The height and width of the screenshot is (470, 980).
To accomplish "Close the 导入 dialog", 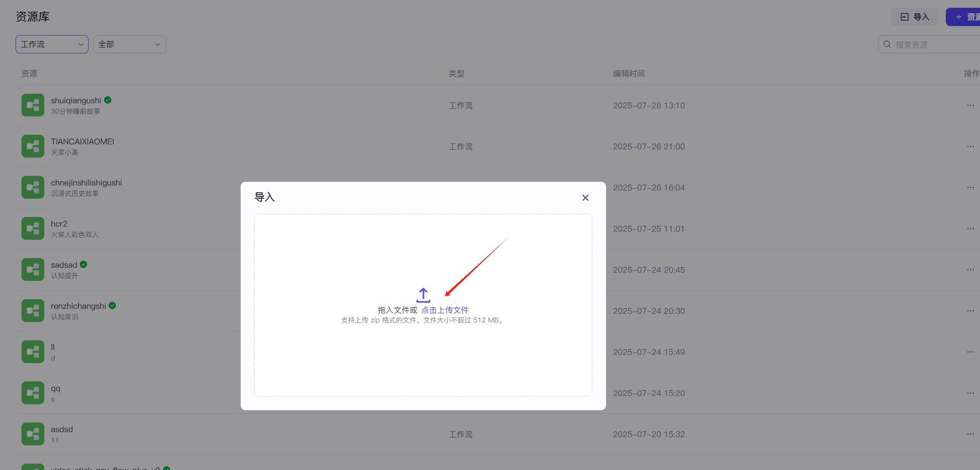I will point(585,198).
